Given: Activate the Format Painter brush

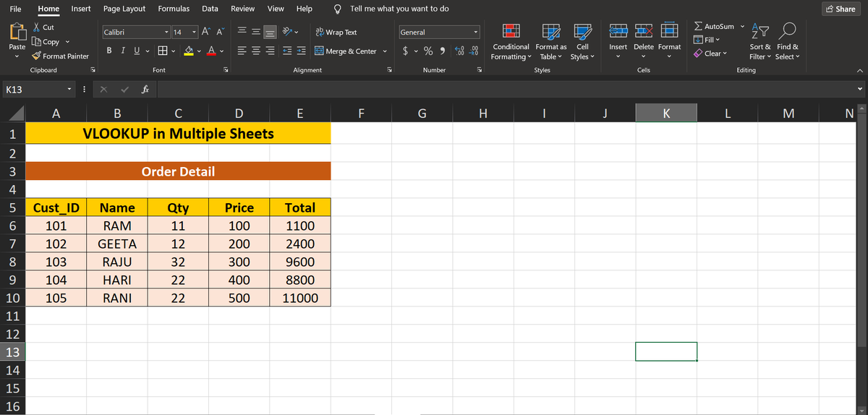Looking at the screenshot, I should point(38,56).
